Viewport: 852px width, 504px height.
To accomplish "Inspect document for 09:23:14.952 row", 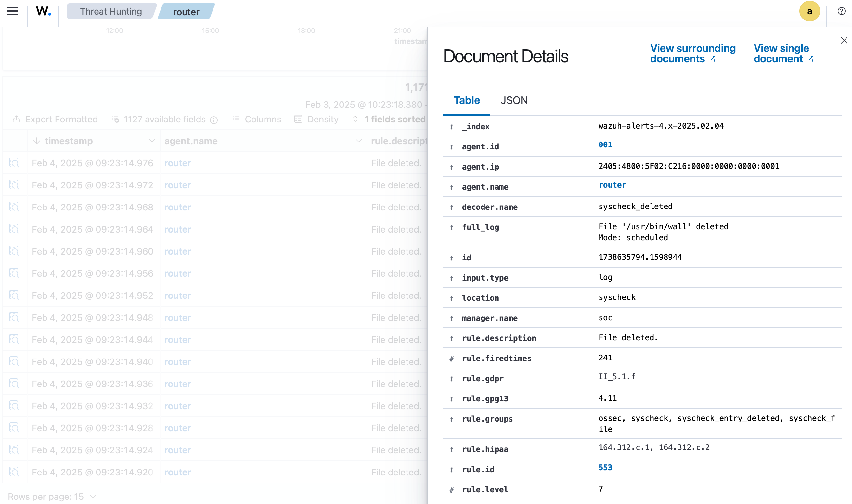I will pos(14,296).
